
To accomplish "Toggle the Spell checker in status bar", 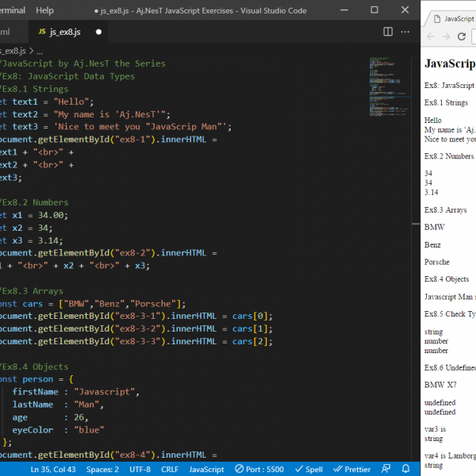I will coord(309,469).
